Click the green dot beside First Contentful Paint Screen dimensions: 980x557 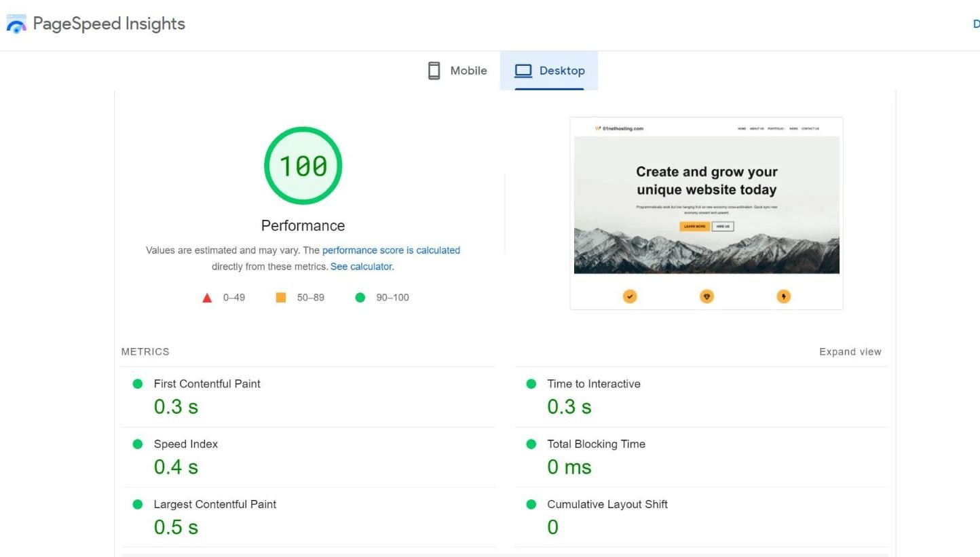(138, 383)
